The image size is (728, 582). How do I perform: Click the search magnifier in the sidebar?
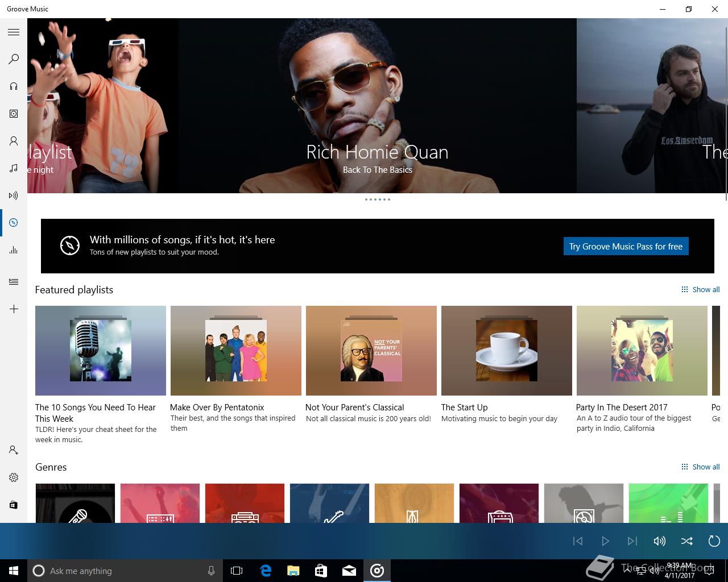14,59
